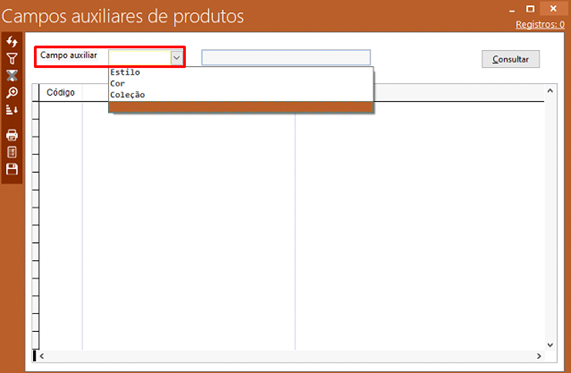Expand the Campo auxiliar dropdown arrow
571x373 pixels.
tap(177, 58)
